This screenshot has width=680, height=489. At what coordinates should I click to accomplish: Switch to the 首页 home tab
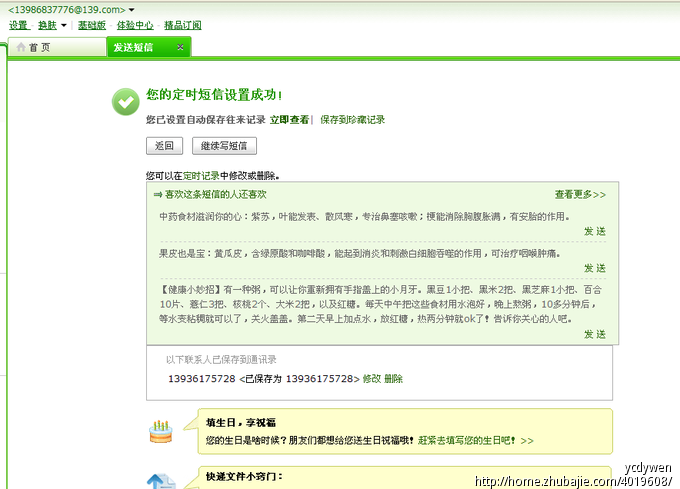tap(57, 47)
